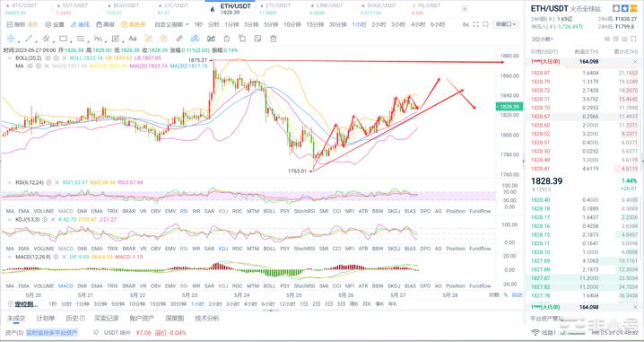Click the copy drawings icon
The image size is (644, 342).
point(242,39)
